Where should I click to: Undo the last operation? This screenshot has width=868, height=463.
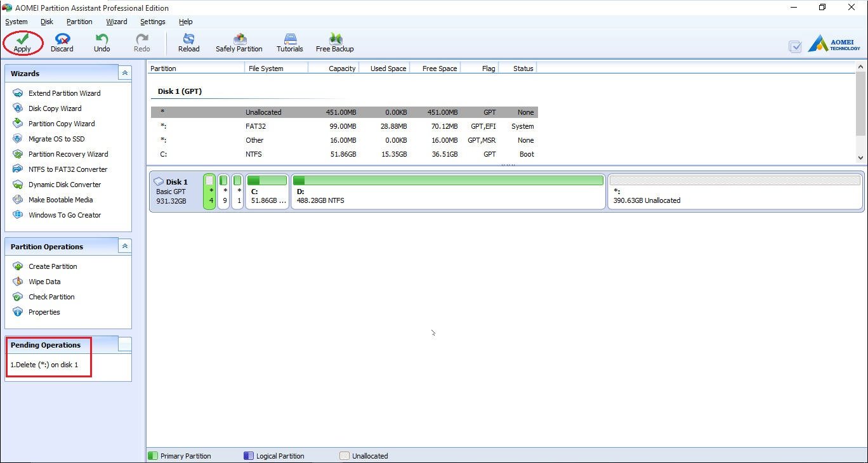coord(102,42)
